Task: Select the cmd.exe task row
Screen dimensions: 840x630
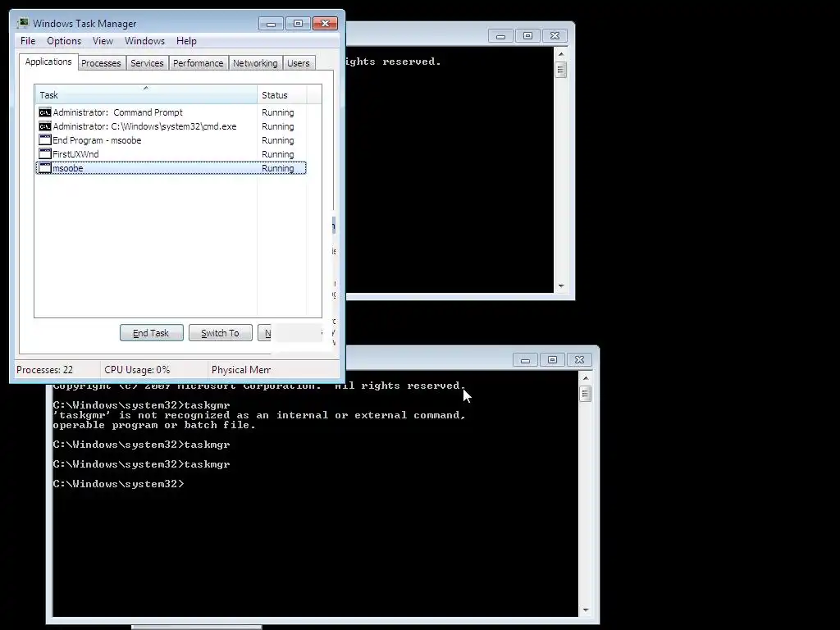Action: (x=171, y=126)
